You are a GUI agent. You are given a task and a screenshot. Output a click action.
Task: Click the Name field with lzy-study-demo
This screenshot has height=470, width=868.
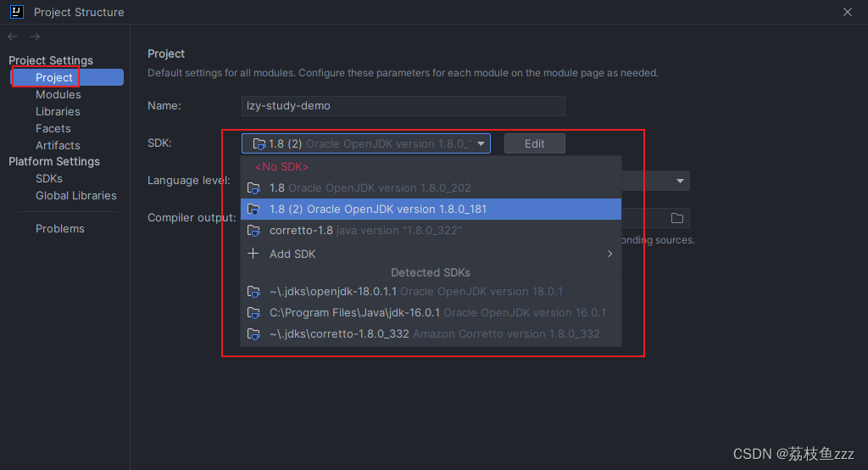(x=403, y=106)
